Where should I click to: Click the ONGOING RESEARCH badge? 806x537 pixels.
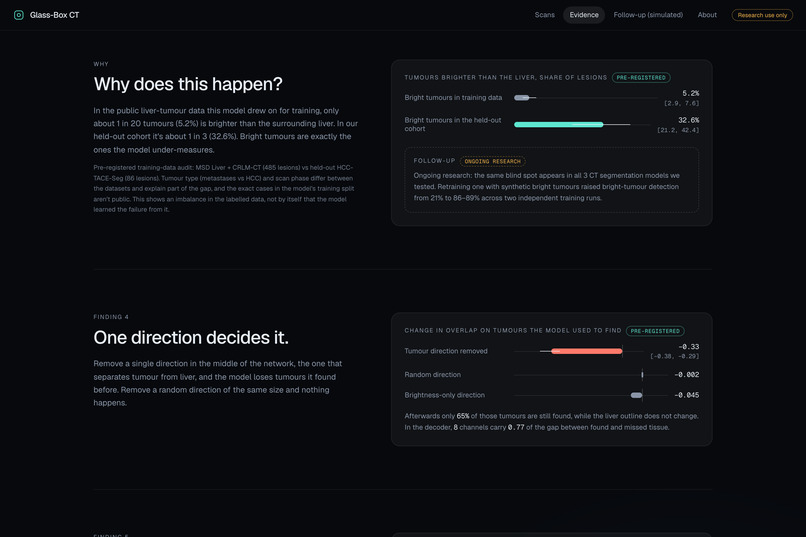point(492,161)
